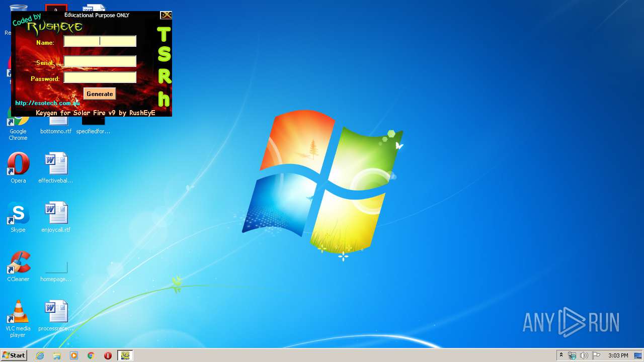The width and height of the screenshot is (644, 362).
Task: Click the Name input field in keygen
Action: [100, 41]
